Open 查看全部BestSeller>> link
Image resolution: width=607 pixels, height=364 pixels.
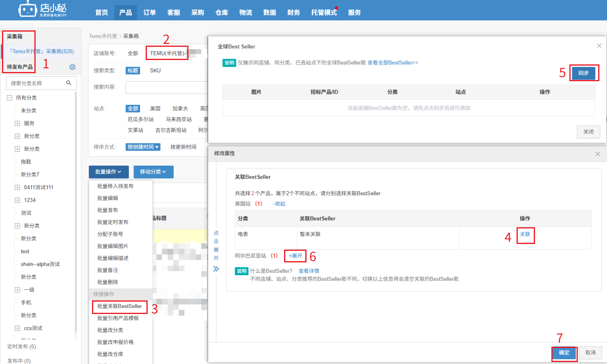(393, 62)
